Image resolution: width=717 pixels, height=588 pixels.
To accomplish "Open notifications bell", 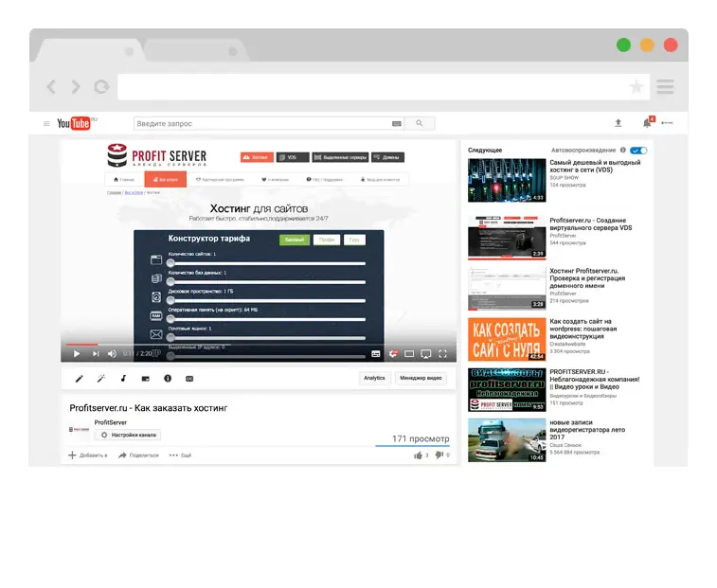I will pos(648,122).
